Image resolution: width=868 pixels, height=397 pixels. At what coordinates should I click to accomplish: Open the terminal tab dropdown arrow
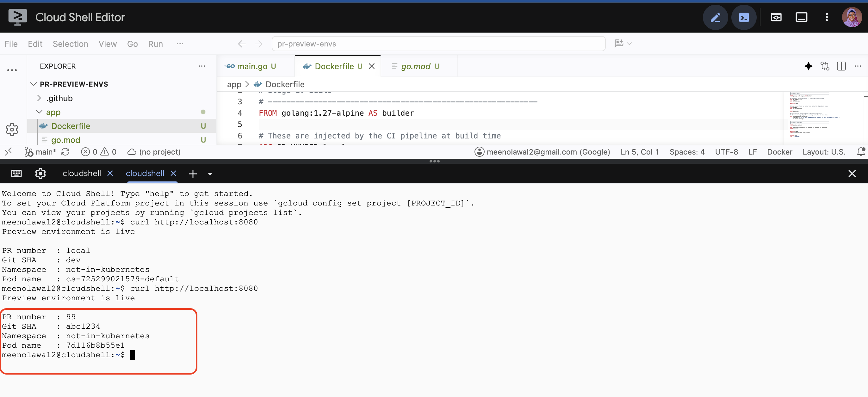point(210,174)
